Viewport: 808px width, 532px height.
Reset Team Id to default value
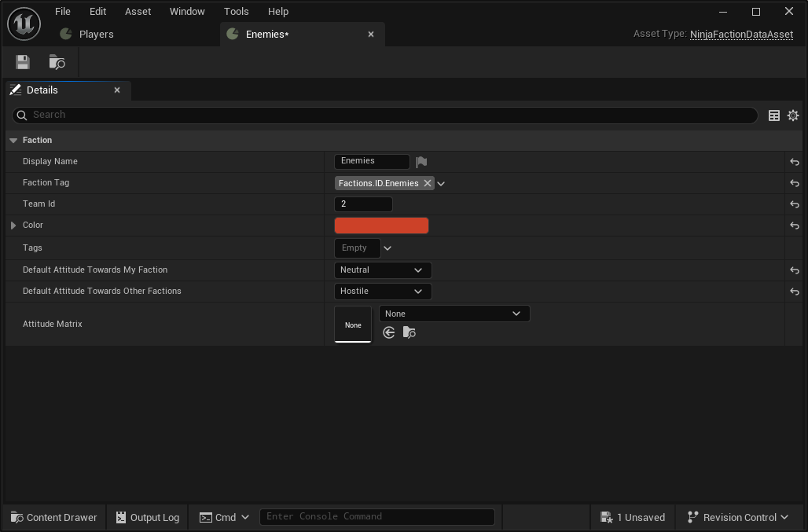tap(795, 204)
